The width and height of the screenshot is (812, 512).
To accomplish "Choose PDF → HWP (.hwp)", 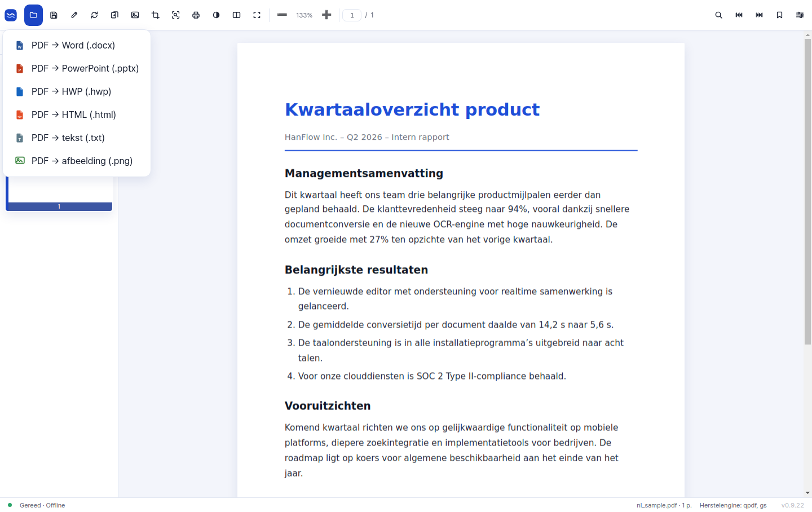I will point(77,91).
